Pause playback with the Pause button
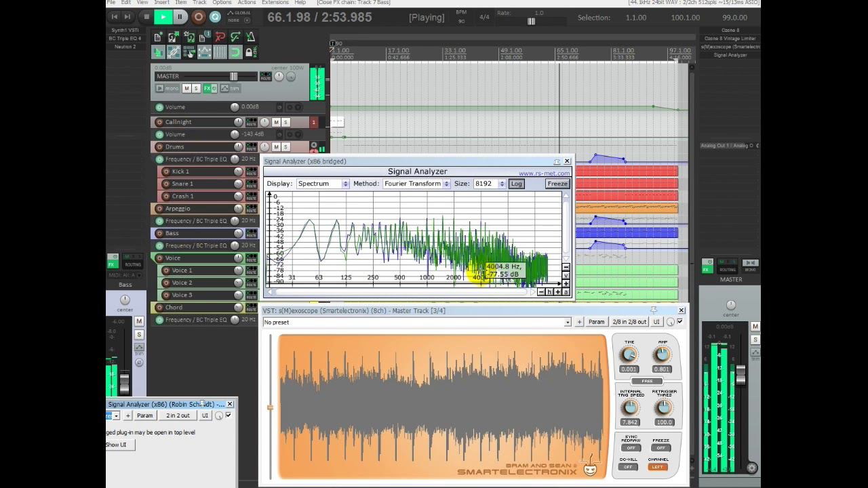This screenshot has height=488, width=868. click(x=180, y=17)
